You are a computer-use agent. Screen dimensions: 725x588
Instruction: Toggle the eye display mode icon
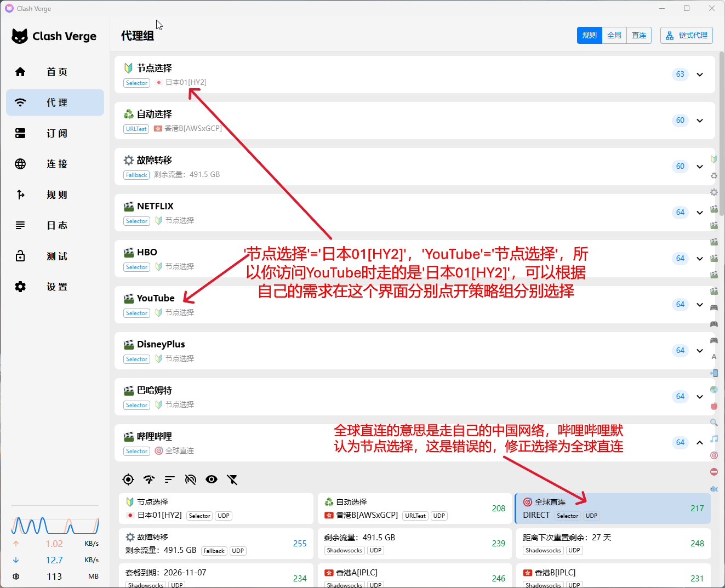(x=212, y=479)
